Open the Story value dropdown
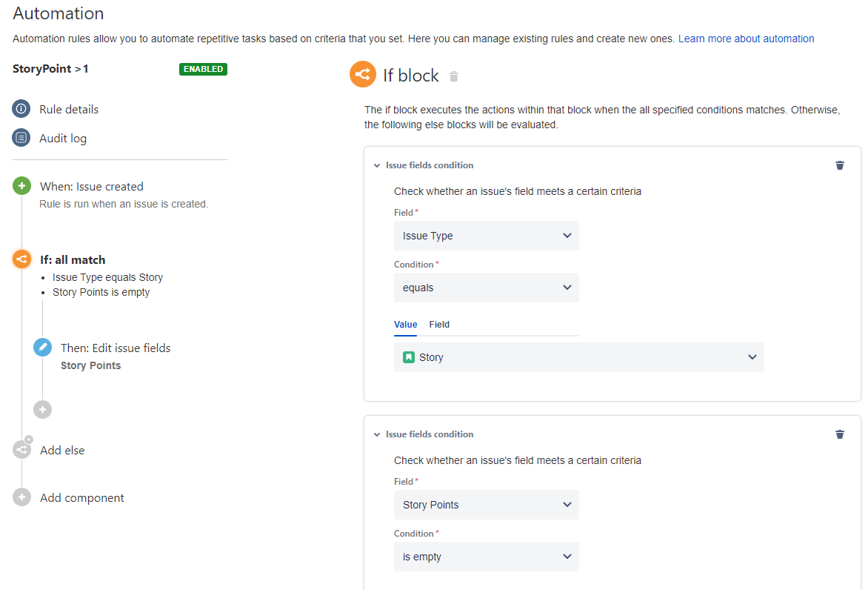This screenshot has width=868, height=590. 578,357
